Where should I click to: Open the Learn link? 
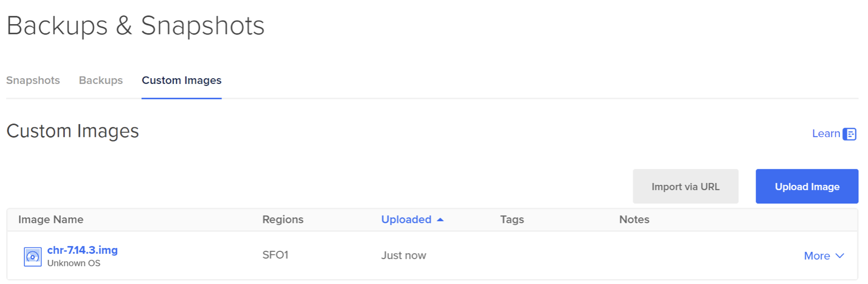pyautogui.click(x=826, y=134)
